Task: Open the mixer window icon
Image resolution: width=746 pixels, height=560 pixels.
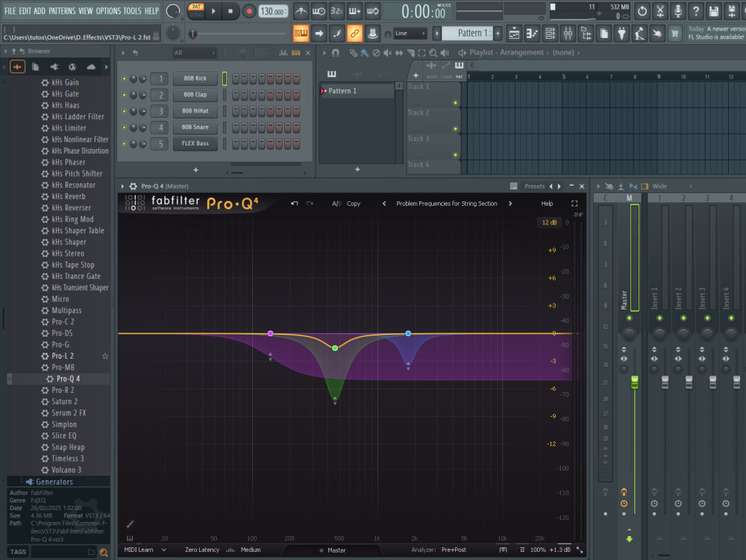Action: click(x=568, y=34)
